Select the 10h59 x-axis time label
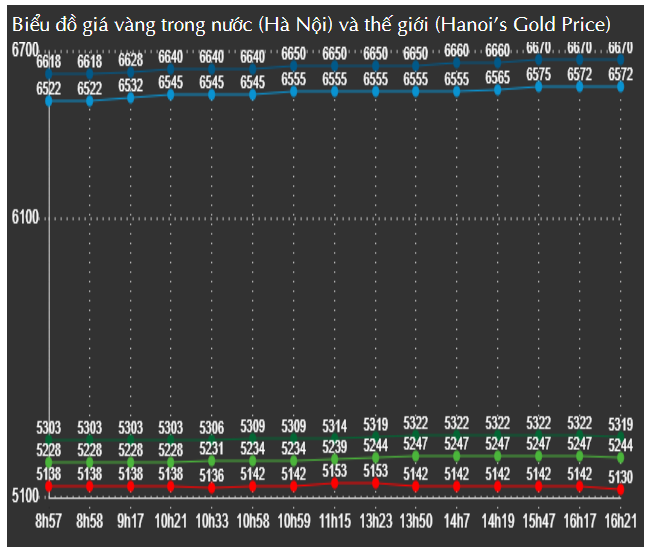 click(294, 521)
